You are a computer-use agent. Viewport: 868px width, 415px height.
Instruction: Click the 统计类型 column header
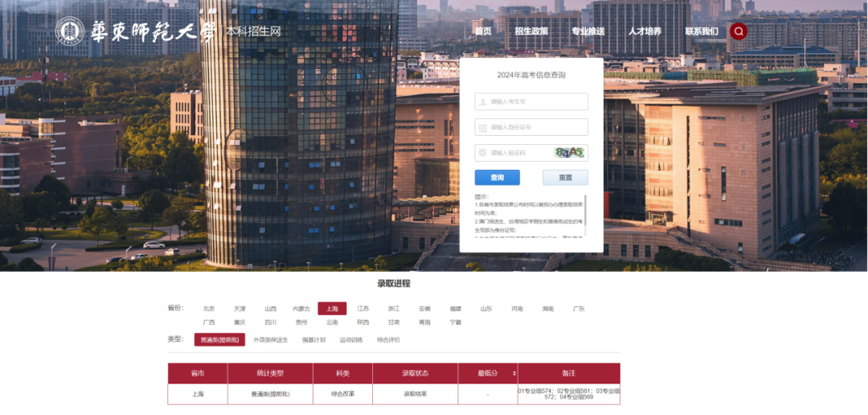click(270, 373)
